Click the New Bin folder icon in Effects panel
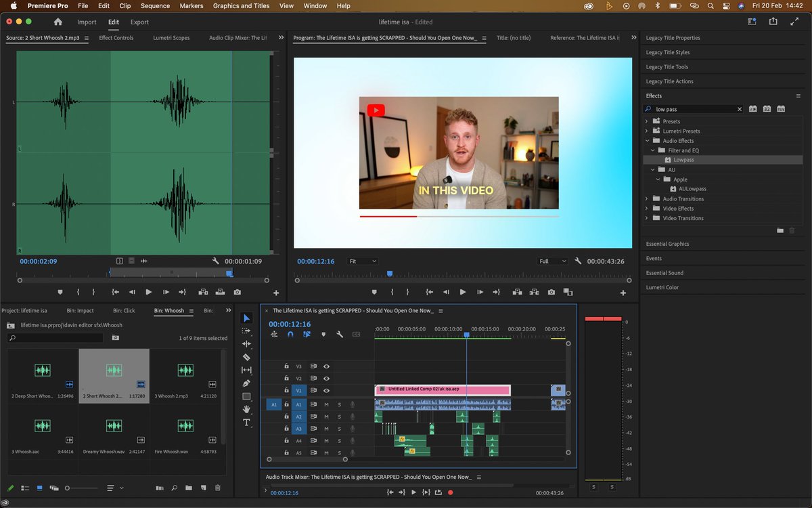812x508 pixels. 780,230
